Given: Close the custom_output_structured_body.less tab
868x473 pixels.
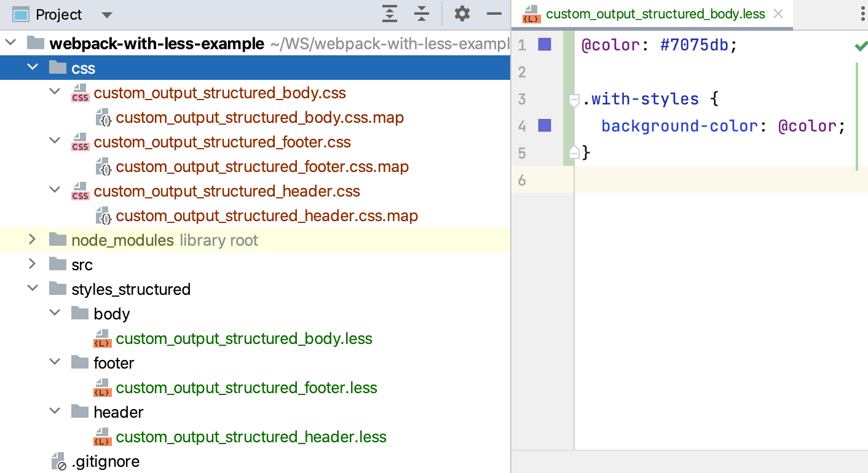Looking at the screenshot, I should coord(778,14).
